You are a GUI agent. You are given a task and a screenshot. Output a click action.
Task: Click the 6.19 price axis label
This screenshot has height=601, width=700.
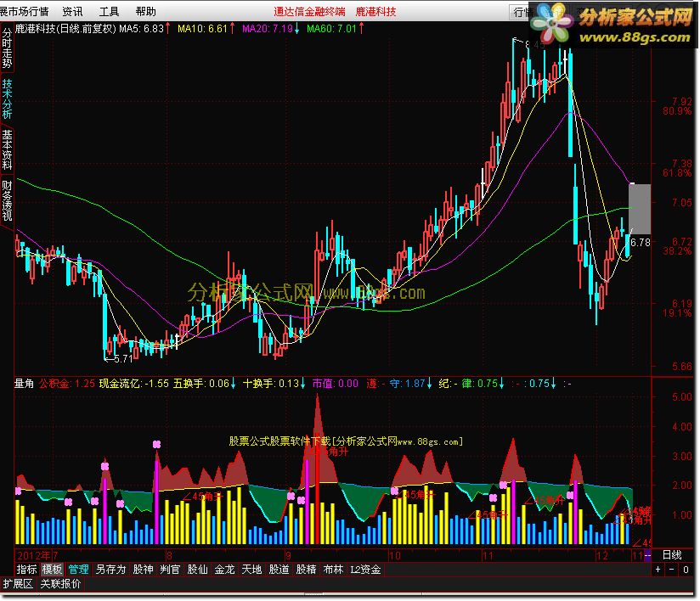(681, 303)
